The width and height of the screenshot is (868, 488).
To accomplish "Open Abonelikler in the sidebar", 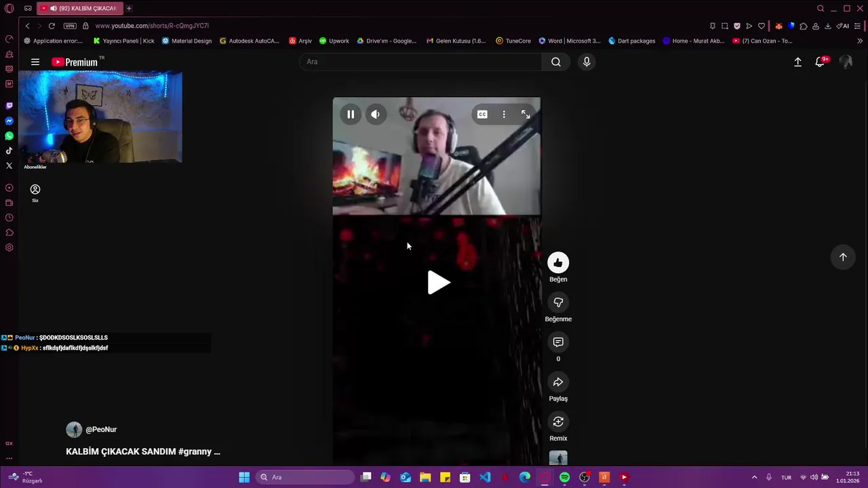I will 35,167.
